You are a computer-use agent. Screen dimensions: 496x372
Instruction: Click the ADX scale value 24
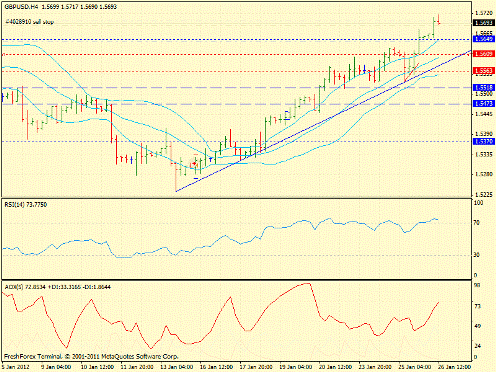click(477, 346)
